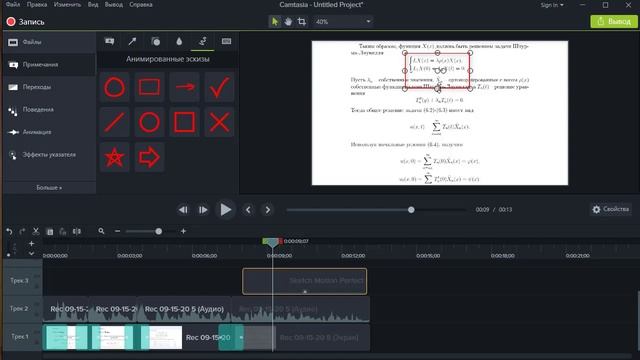640x360 pixels.
Task: Select the Трек 2 track header
Action: click(x=22, y=309)
